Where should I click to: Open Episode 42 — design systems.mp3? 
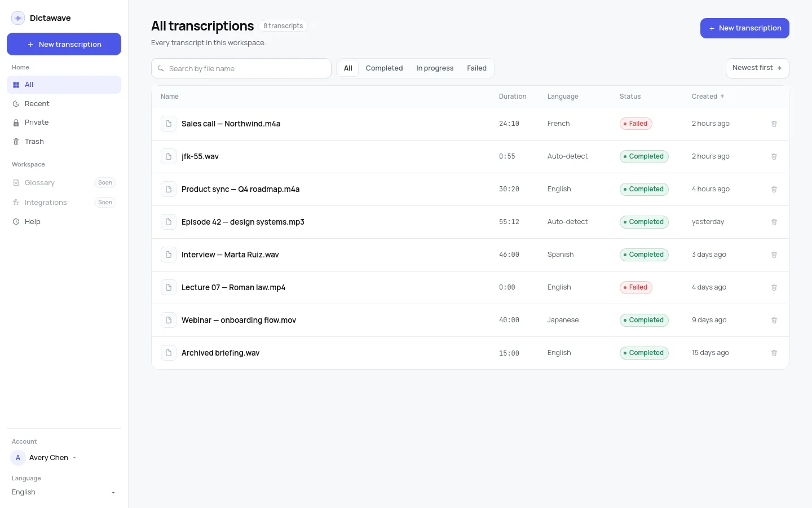pyautogui.click(x=243, y=222)
